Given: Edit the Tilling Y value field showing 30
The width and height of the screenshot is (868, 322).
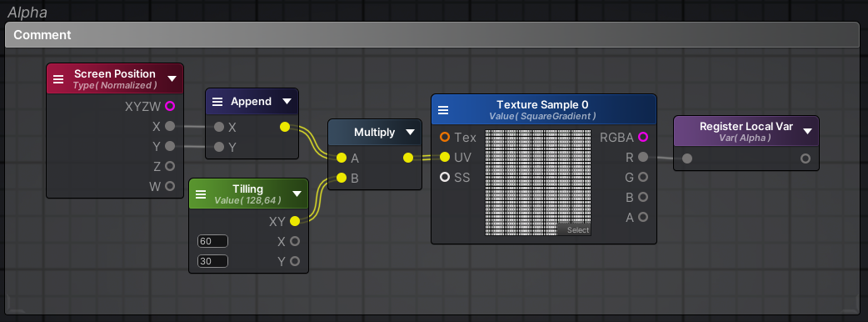Looking at the screenshot, I should (212, 261).
